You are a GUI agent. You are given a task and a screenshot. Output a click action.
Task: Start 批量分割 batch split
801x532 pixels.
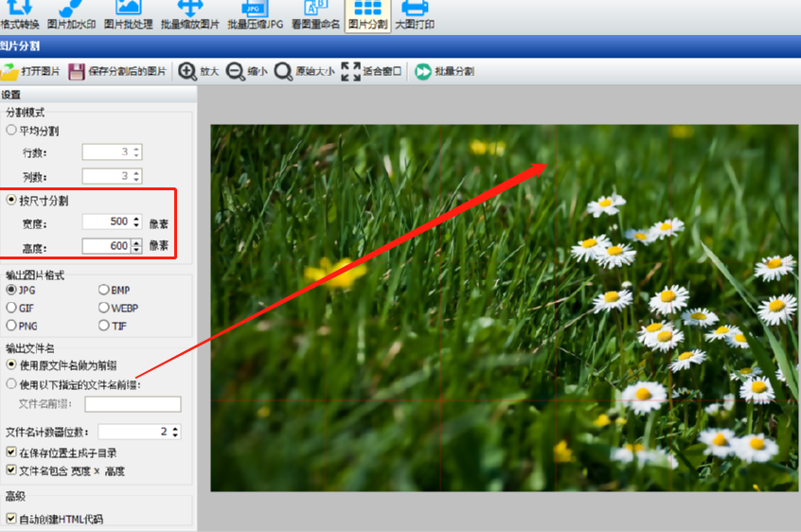tap(422, 71)
